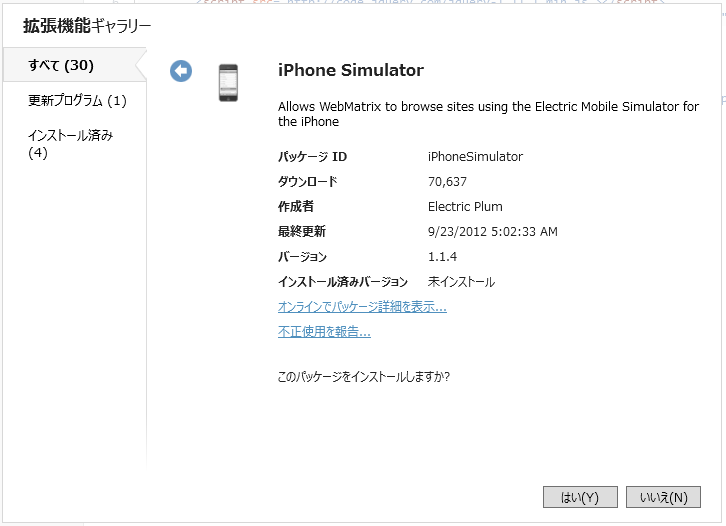Viewport: 726px width, 526px height.
Task: Open the 更新プログラム (1) category
Action: tap(77, 100)
